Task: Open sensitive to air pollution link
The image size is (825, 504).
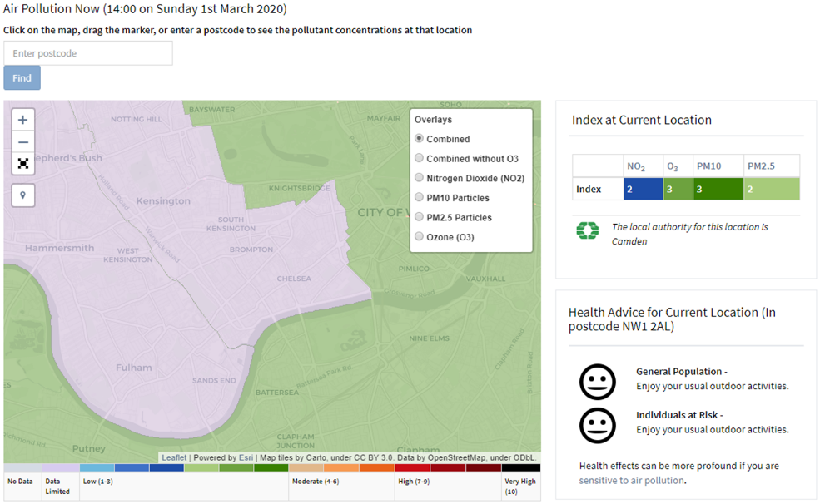Action: click(631, 481)
